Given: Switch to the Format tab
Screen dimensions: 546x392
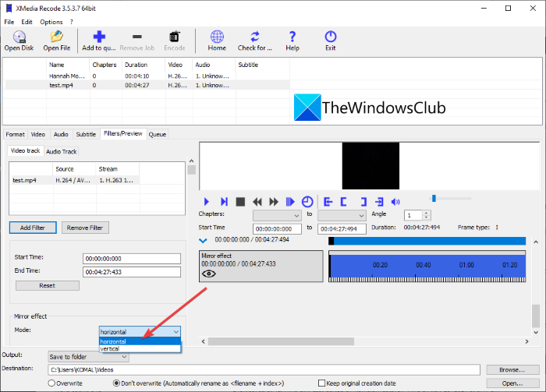Looking at the screenshot, I should (x=16, y=134).
